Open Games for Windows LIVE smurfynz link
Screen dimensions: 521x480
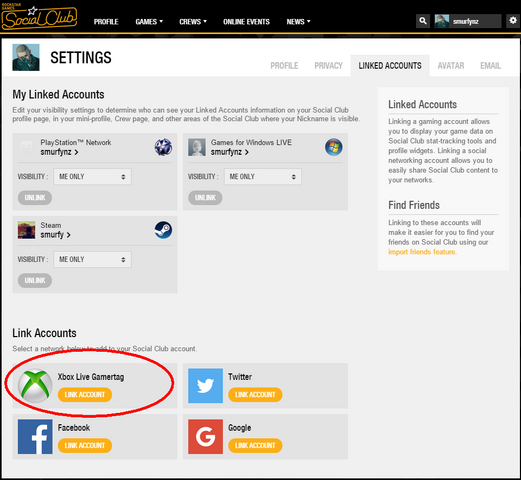pyautogui.click(x=230, y=152)
